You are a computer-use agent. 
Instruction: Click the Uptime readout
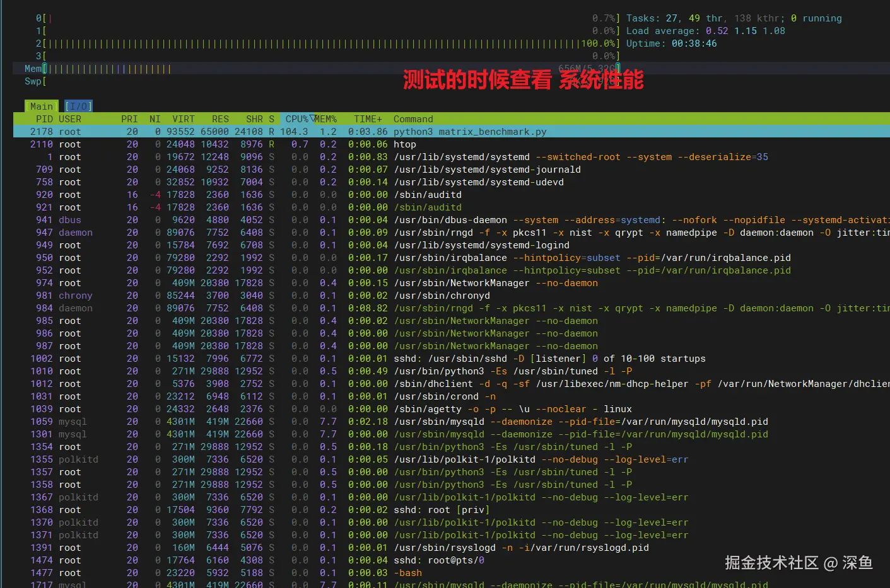coord(671,43)
